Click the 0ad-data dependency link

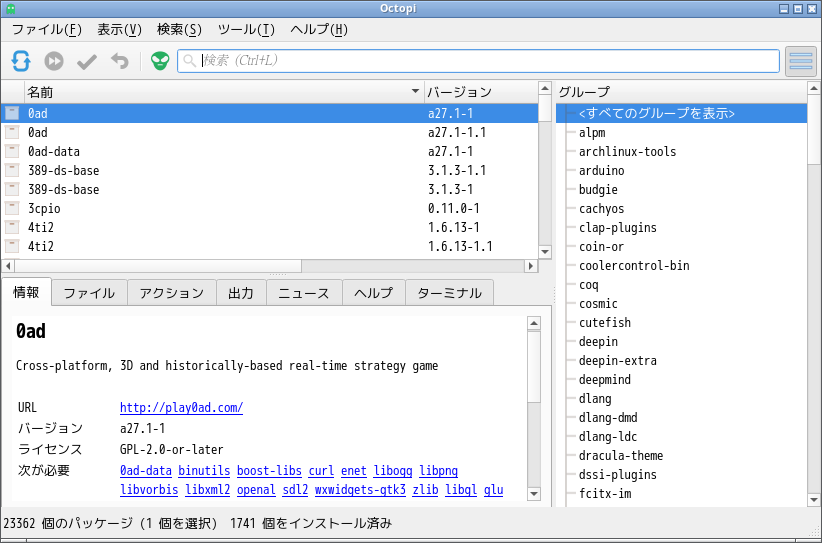[x=146, y=471]
